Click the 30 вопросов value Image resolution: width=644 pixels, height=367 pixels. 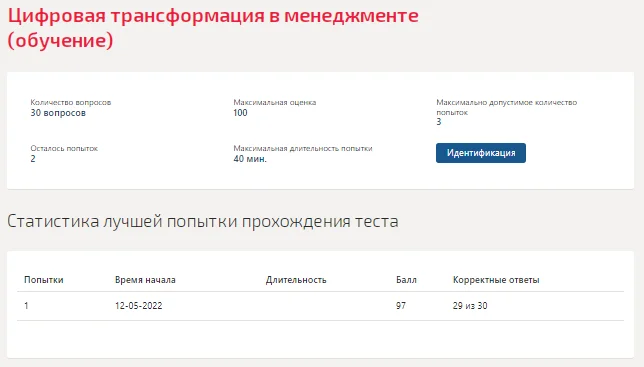point(58,113)
